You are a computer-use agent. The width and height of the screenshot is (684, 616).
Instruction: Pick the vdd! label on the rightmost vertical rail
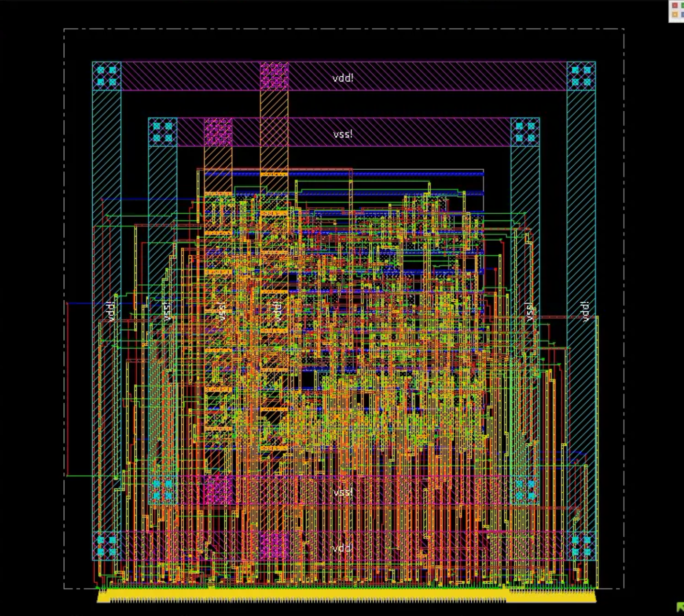point(585,311)
